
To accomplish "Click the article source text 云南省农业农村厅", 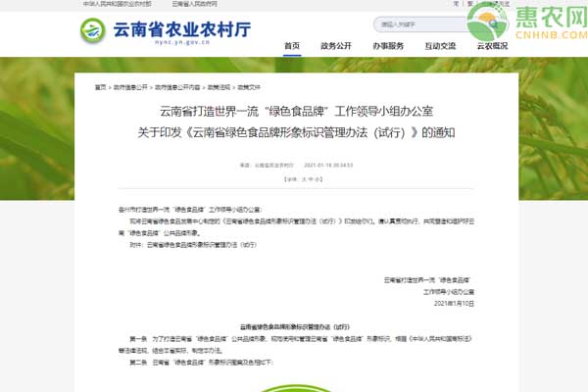I will [274, 165].
